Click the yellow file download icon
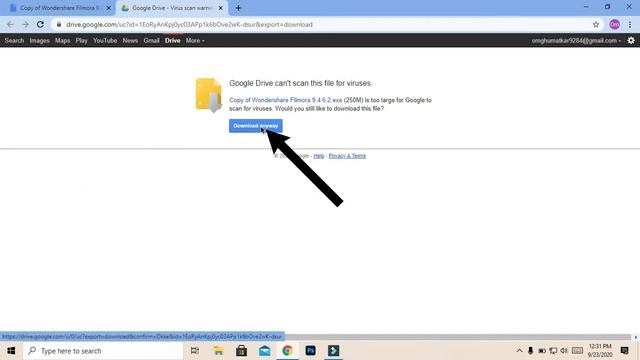 209,95
